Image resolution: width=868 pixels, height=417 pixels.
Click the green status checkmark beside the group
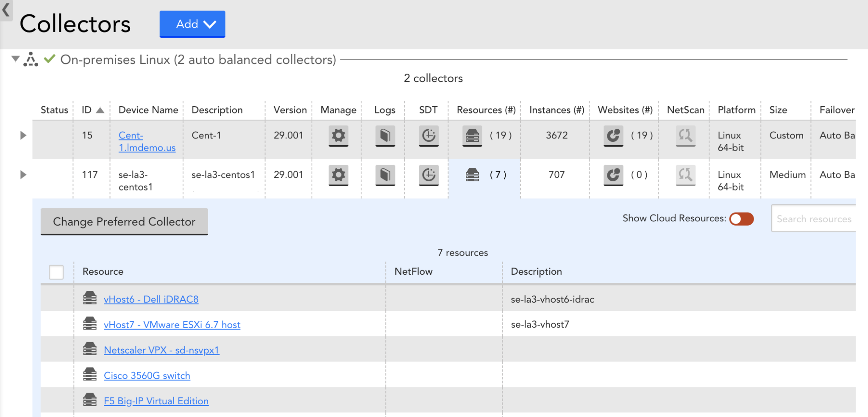pos(50,59)
